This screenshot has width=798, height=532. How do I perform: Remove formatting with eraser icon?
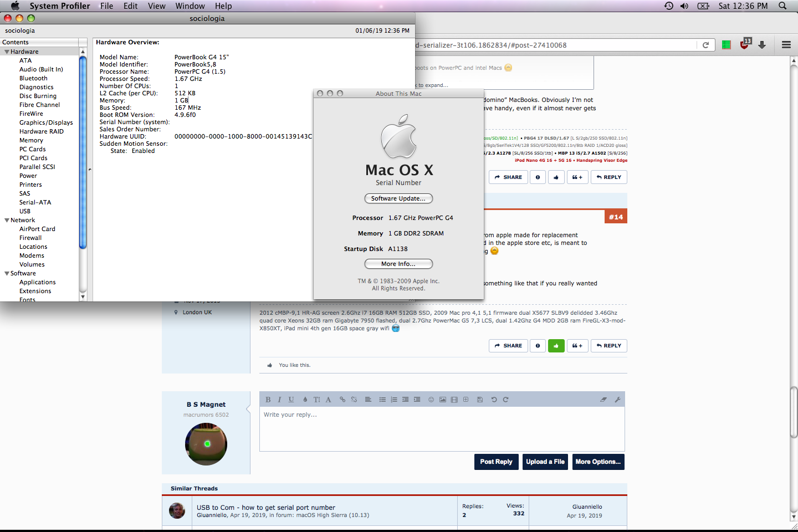coord(603,400)
